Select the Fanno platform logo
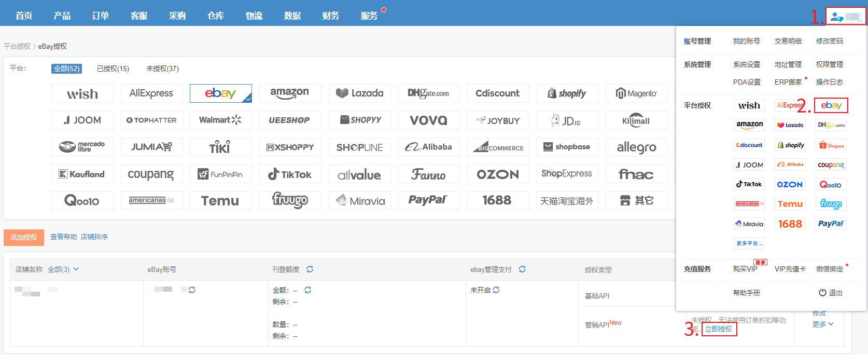This screenshot has width=868, height=355. [428, 174]
